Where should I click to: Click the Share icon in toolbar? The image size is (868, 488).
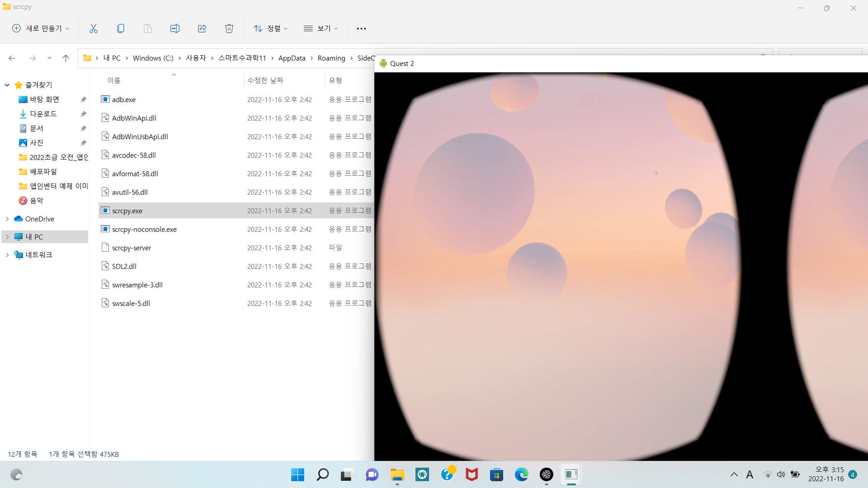click(202, 28)
